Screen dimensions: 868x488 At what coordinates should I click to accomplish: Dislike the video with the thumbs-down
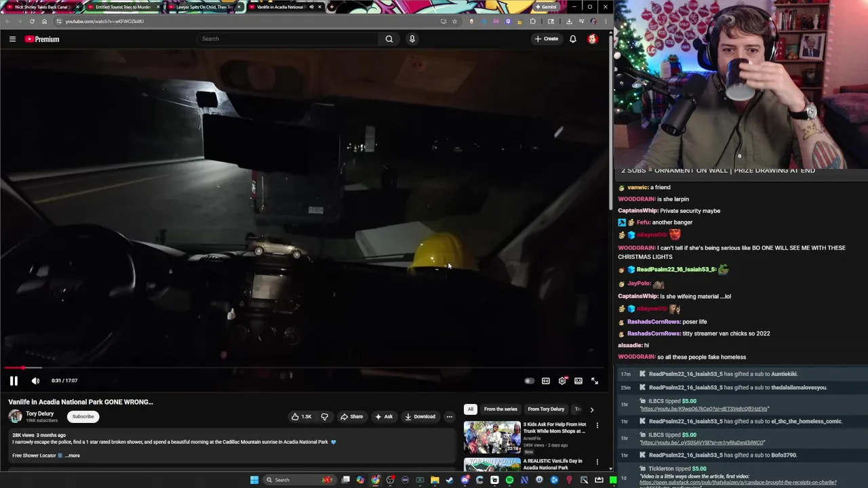(x=324, y=417)
